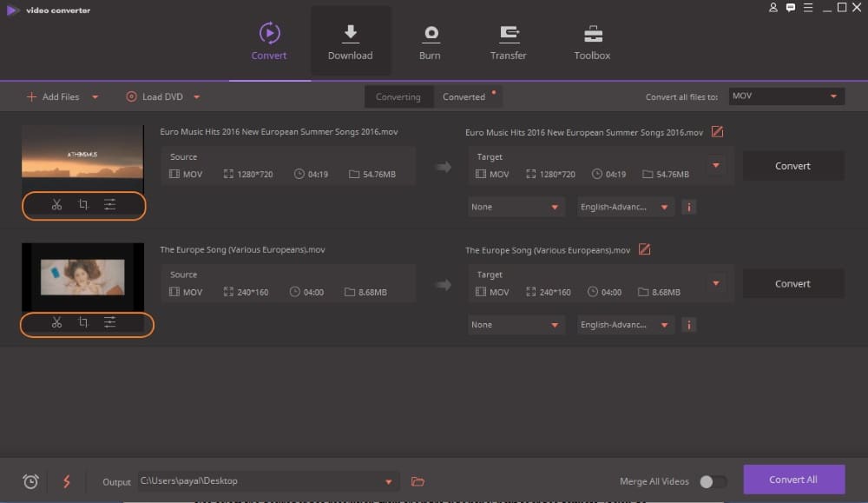Toggle the Merge All Videos switch

tap(713, 481)
